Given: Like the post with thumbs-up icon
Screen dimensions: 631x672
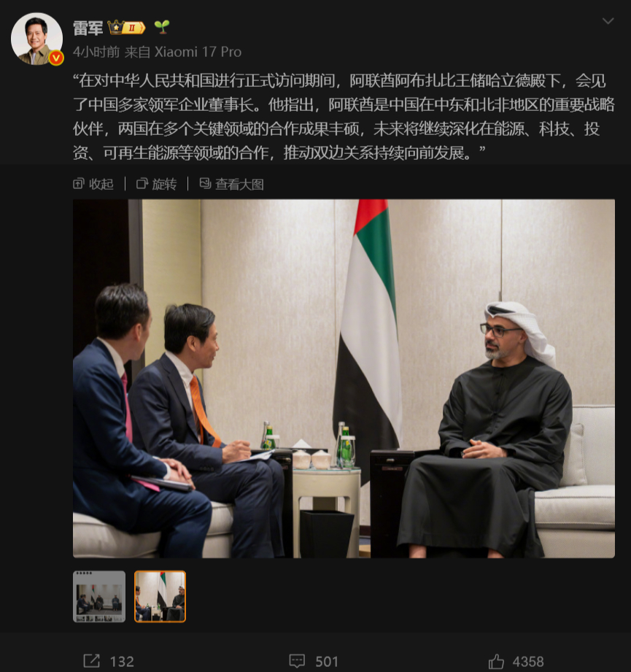Looking at the screenshot, I should click(x=496, y=661).
